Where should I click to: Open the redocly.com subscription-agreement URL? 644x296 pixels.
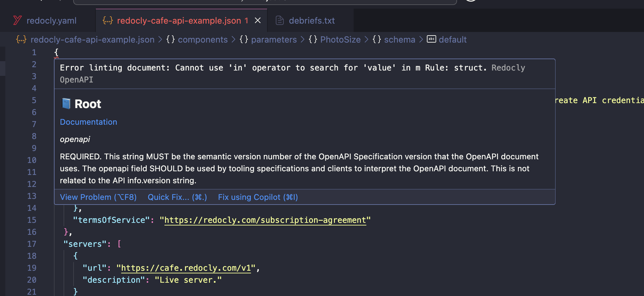tap(265, 220)
